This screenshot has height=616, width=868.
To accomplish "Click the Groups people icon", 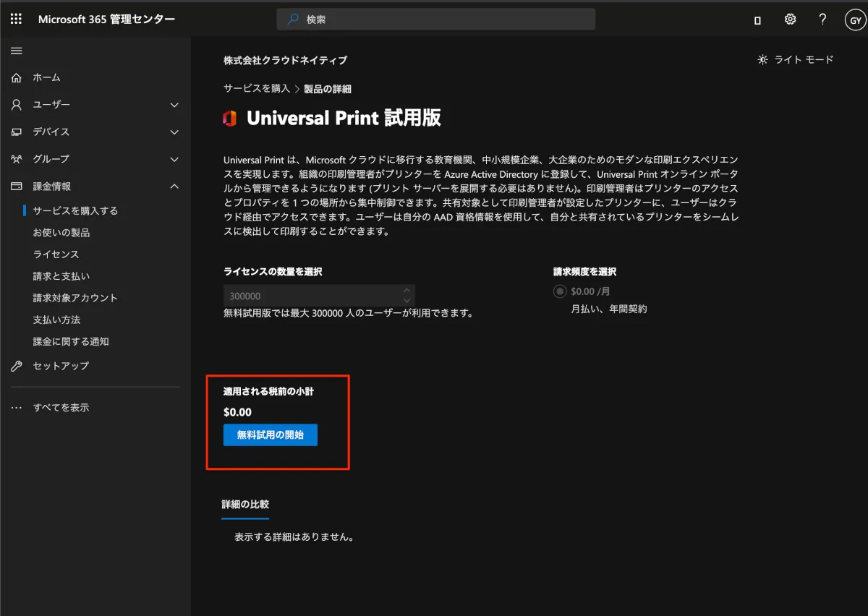I will (x=17, y=159).
